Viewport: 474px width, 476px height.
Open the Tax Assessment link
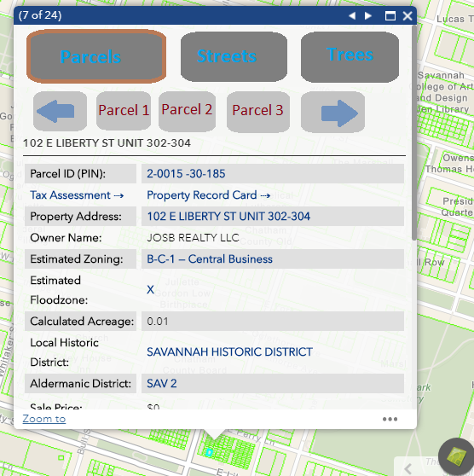tap(77, 195)
